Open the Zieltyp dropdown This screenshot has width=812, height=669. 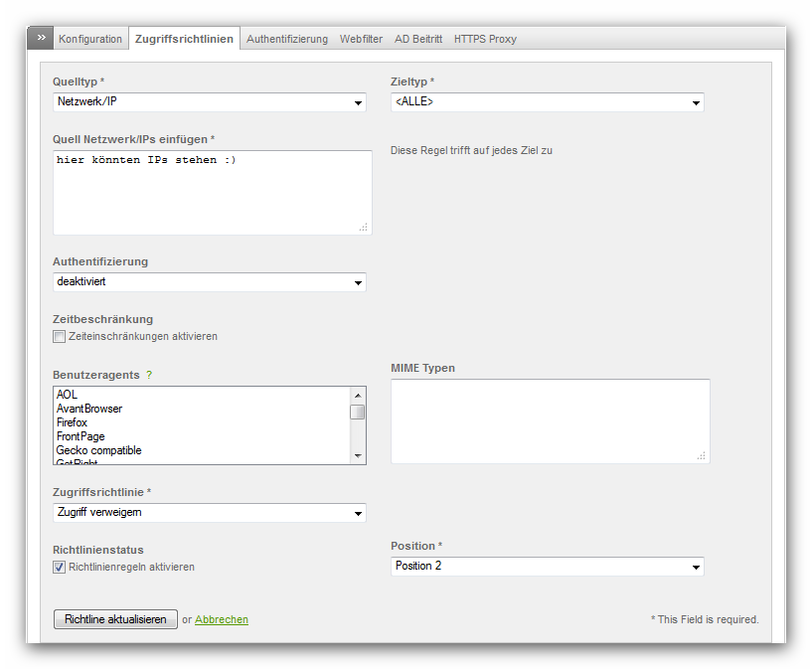[x=547, y=102]
